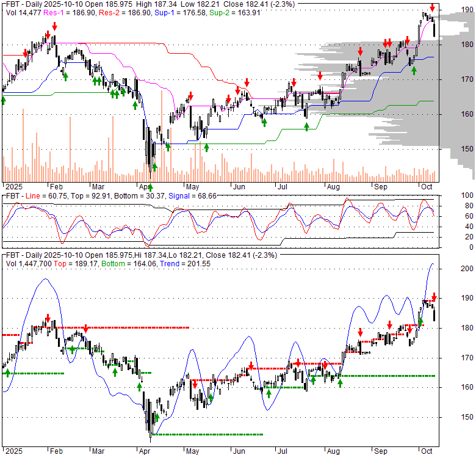
Task: Click the October red sell arrow on the top chart
Action: point(432,8)
